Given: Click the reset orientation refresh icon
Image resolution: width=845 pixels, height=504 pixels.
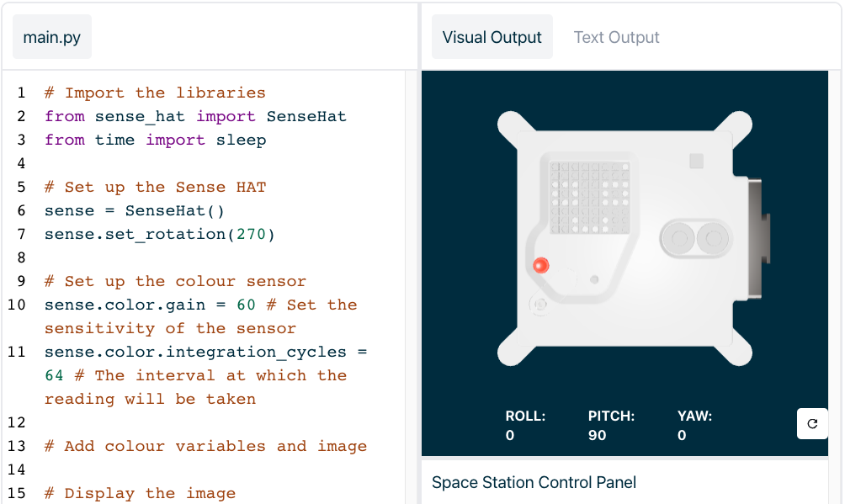Looking at the screenshot, I should (811, 423).
